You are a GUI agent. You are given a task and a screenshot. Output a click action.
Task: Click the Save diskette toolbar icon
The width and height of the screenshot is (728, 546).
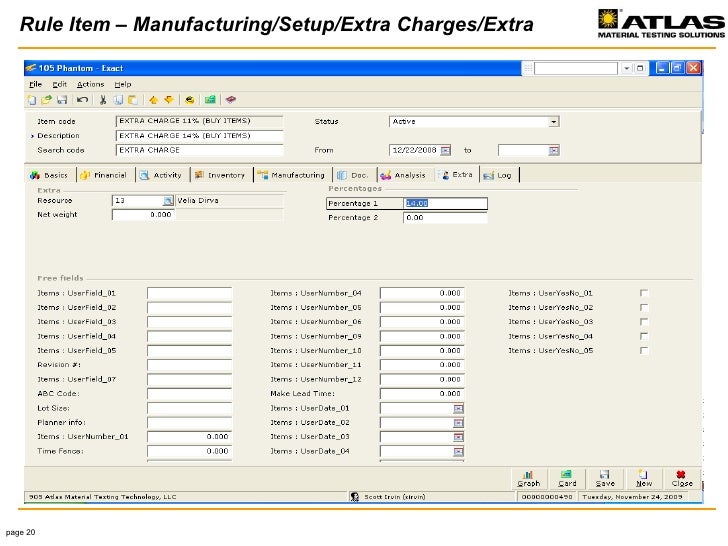[62, 100]
